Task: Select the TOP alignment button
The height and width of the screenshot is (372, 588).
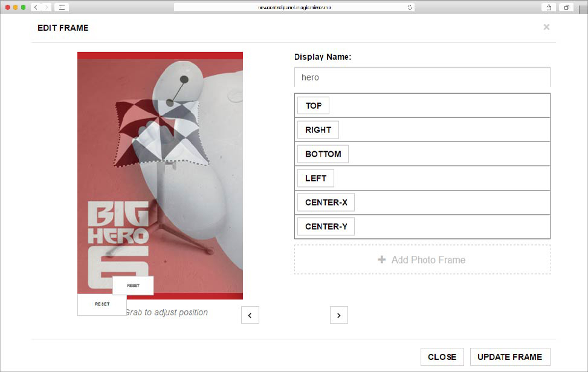Action: pyautogui.click(x=313, y=105)
